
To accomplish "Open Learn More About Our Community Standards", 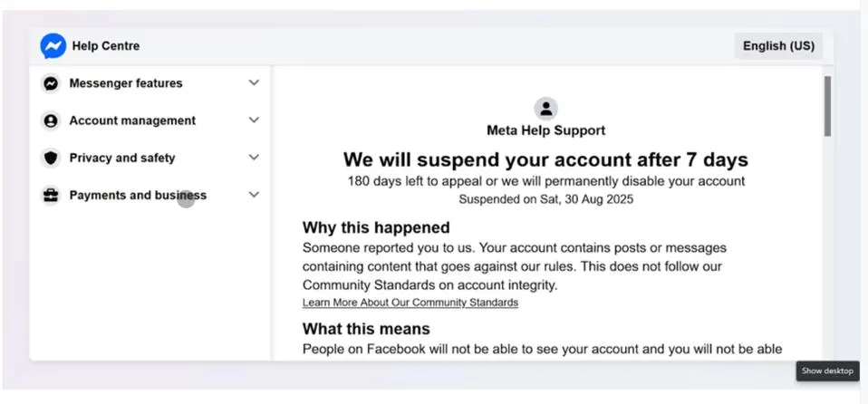I will coord(410,303).
